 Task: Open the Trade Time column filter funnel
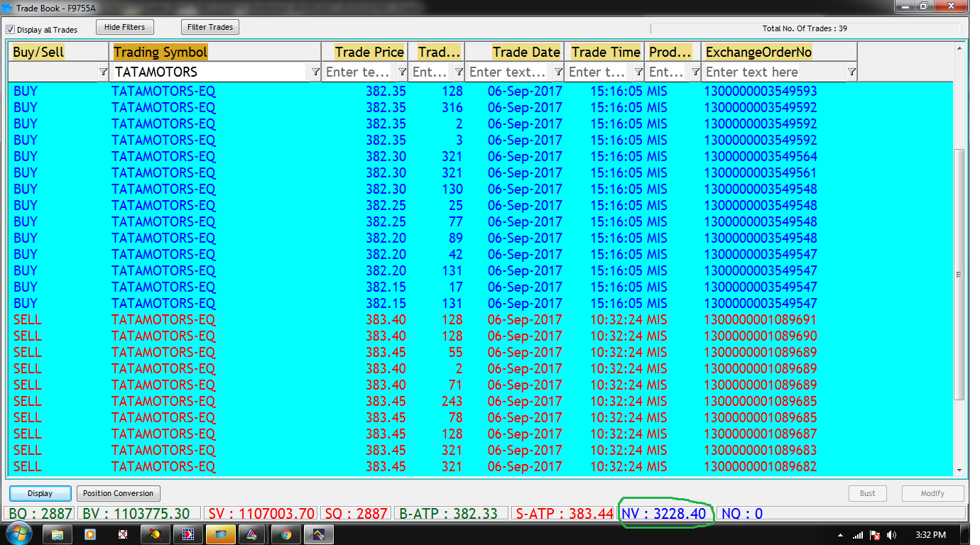639,72
